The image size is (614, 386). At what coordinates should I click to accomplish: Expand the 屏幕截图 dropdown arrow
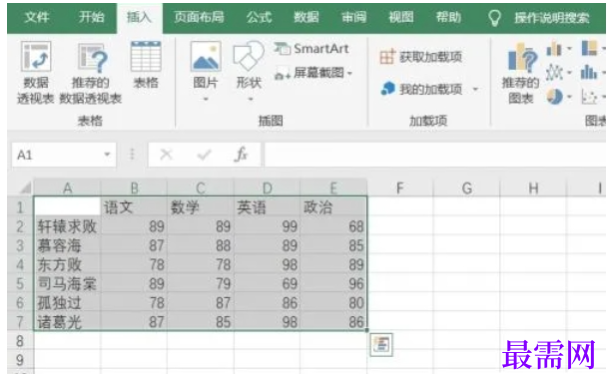(x=350, y=73)
